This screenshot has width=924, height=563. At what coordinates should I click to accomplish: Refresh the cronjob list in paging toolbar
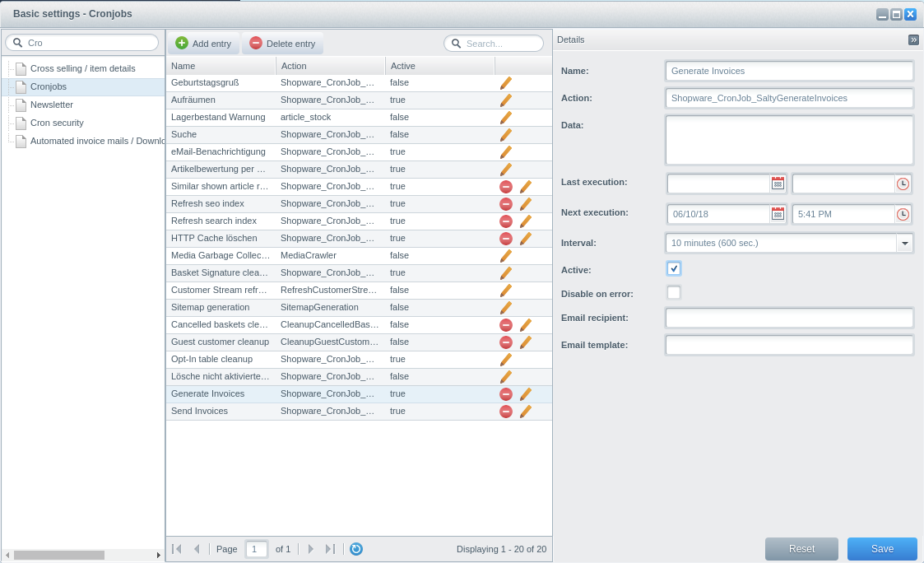[x=356, y=549]
